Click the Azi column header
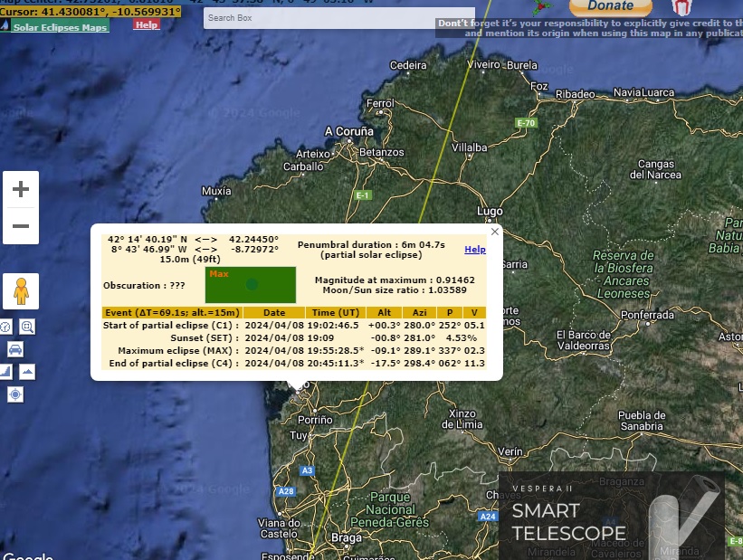Viewport: 743px width, 560px height. coord(419,313)
